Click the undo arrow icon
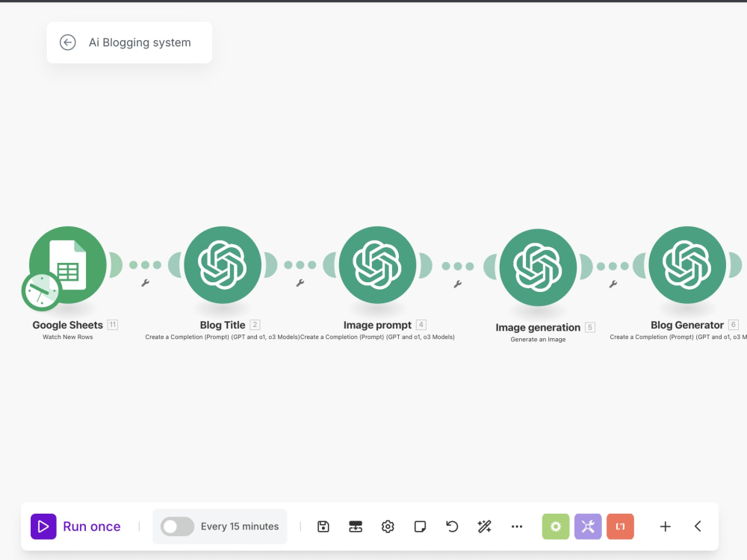 pos(452,526)
